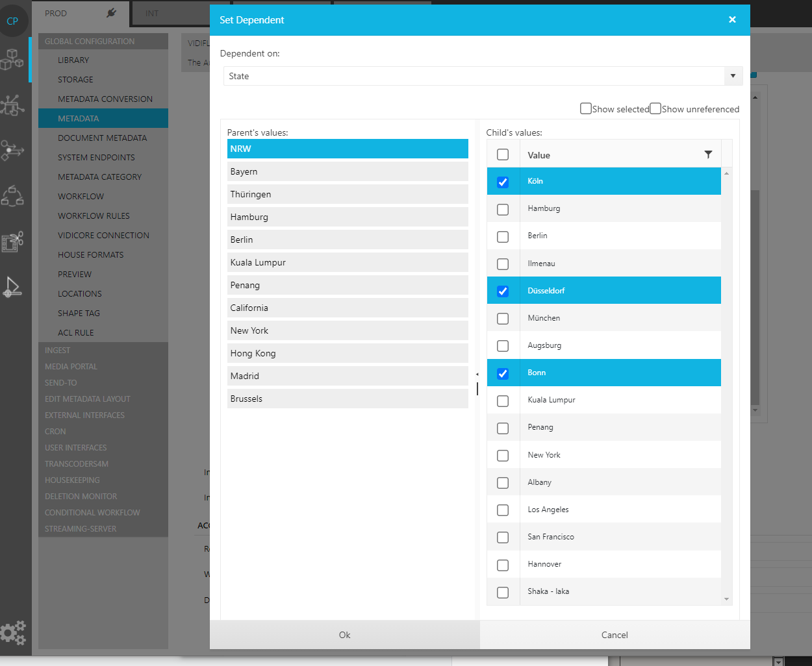Viewport: 812px width, 666px height.
Task: Open the film and scissors editing icon
Action: 12,241
